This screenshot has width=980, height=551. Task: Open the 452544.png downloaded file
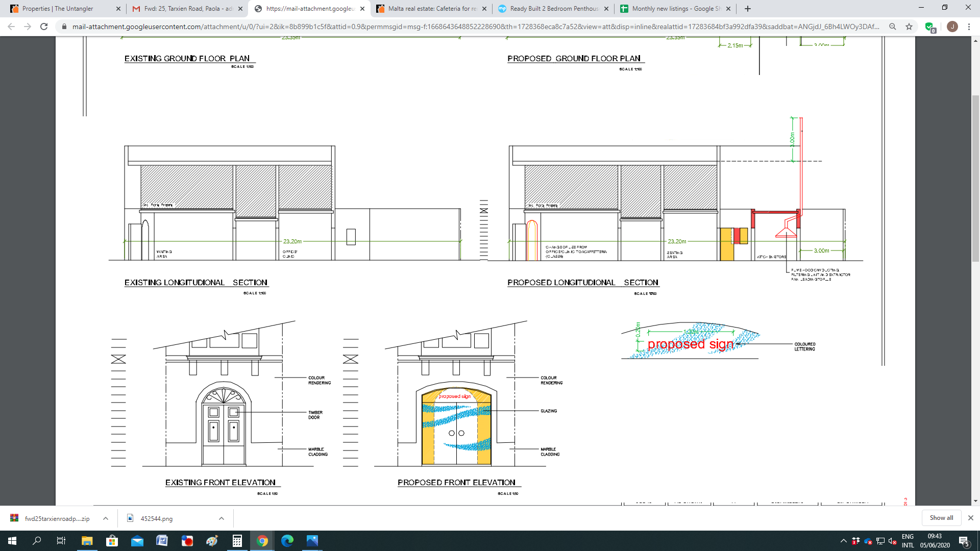click(x=156, y=518)
